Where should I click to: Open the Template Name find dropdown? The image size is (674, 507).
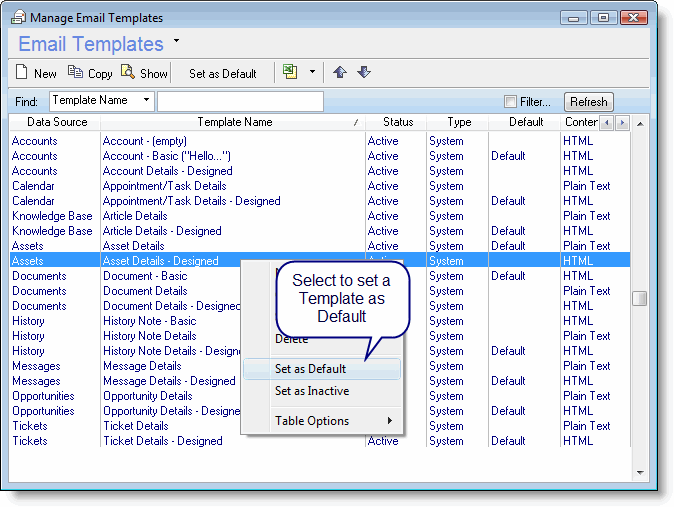pos(147,101)
